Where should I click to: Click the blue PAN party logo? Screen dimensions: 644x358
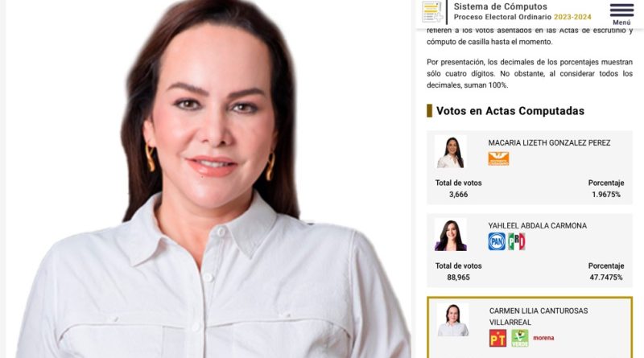(x=497, y=241)
